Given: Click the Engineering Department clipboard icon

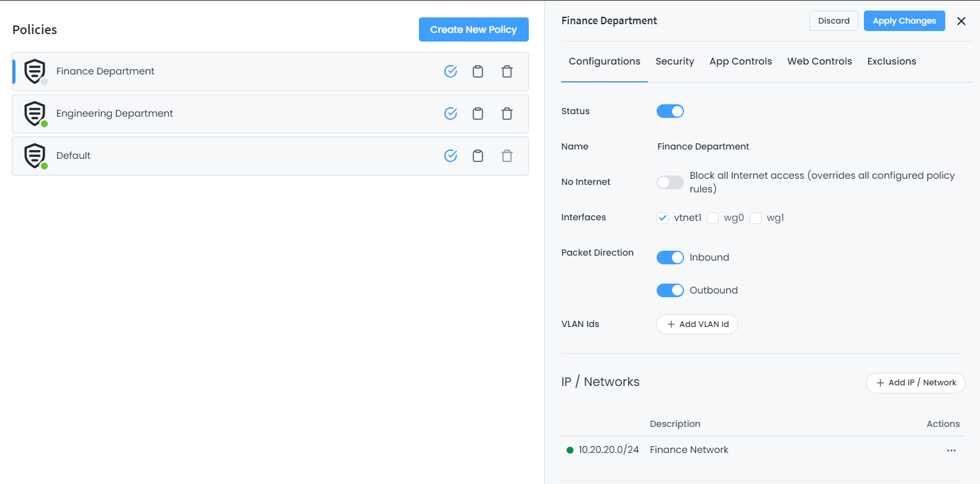Looking at the screenshot, I should [478, 114].
